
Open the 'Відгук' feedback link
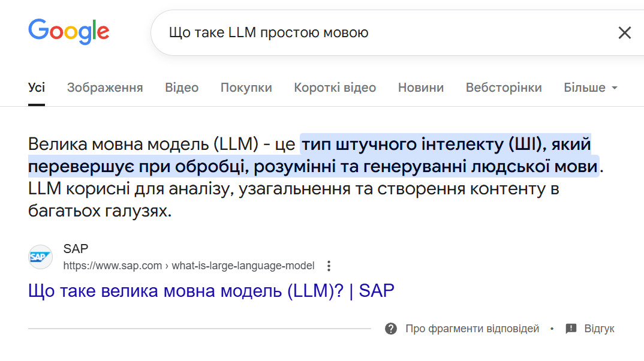click(599, 329)
